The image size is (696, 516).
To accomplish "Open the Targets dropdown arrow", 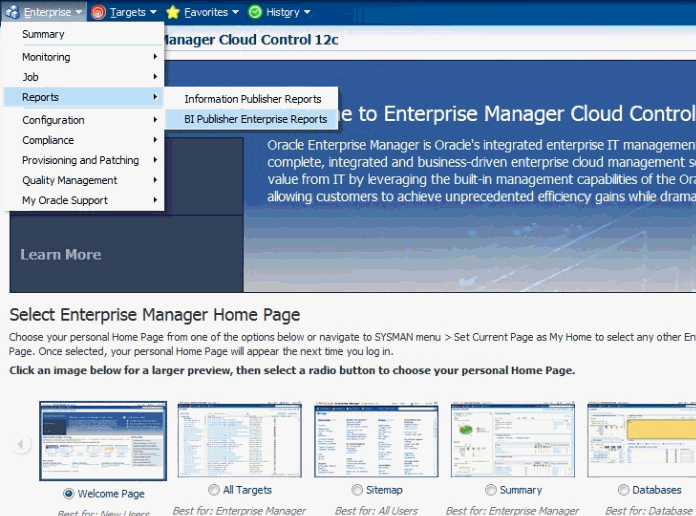I will [x=153, y=12].
